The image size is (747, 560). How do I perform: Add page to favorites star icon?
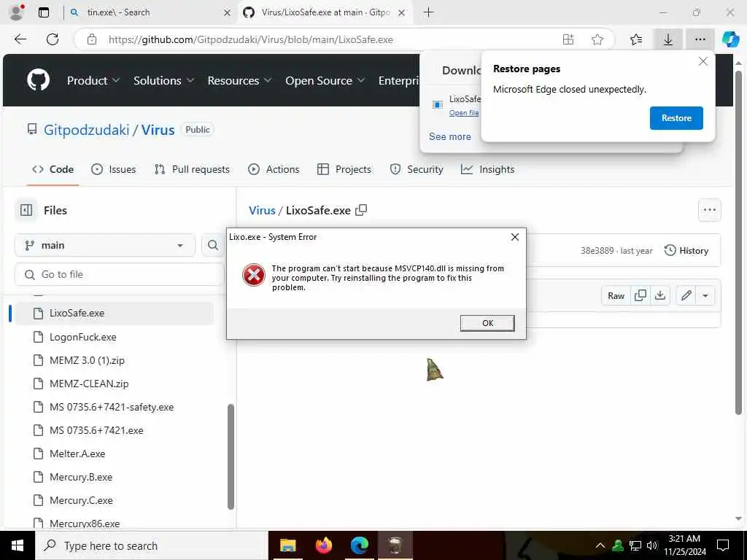pyautogui.click(x=597, y=39)
